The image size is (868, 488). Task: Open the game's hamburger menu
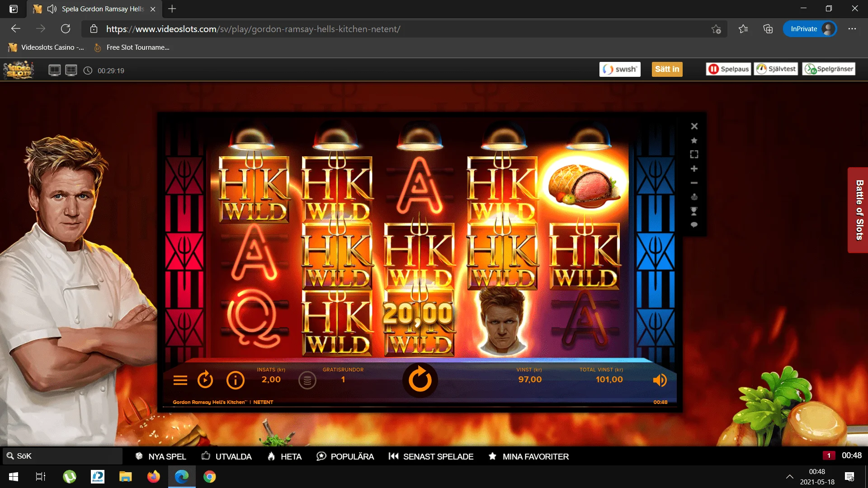(x=180, y=380)
